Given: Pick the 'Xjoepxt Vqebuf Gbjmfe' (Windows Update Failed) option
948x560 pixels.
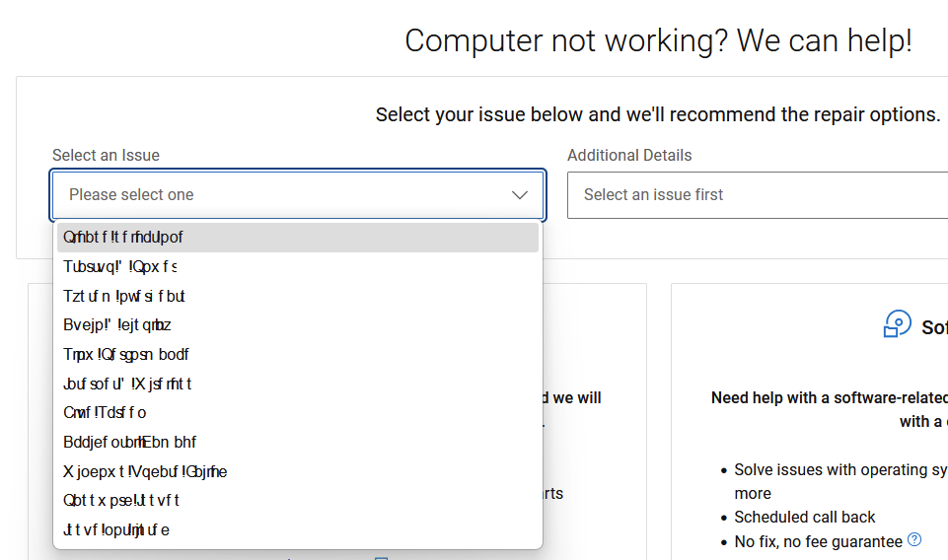Looking at the screenshot, I should click(297, 471).
